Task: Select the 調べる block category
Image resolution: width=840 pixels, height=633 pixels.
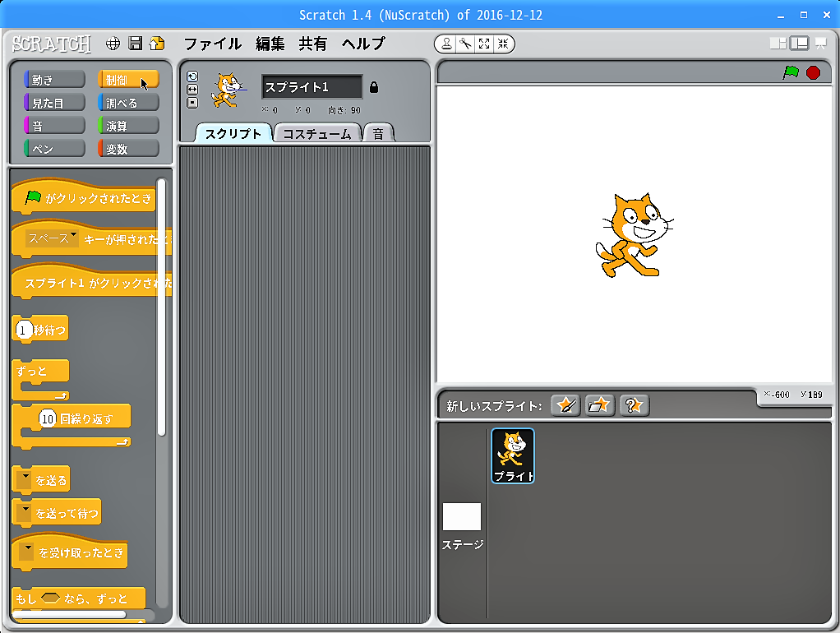Action: 128,103
